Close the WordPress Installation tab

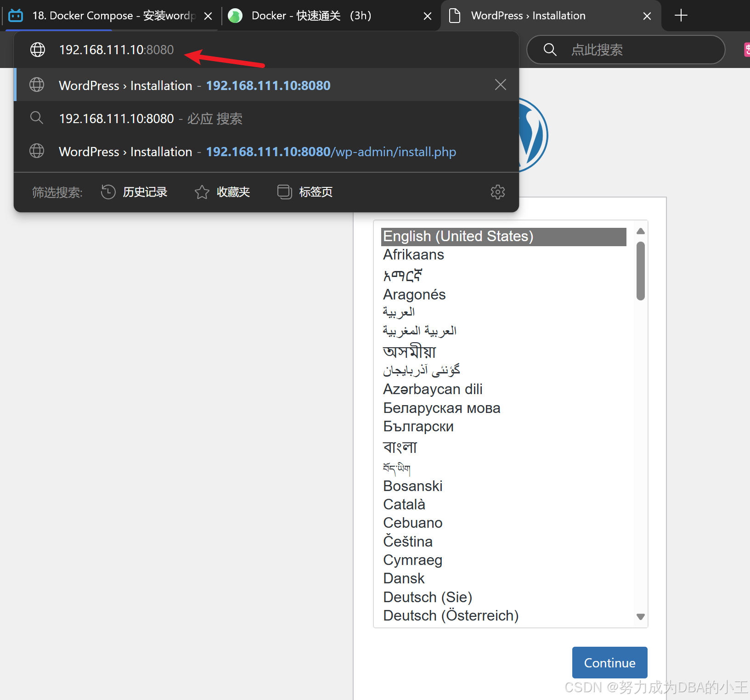pyautogui.click(x=647, y=16)
